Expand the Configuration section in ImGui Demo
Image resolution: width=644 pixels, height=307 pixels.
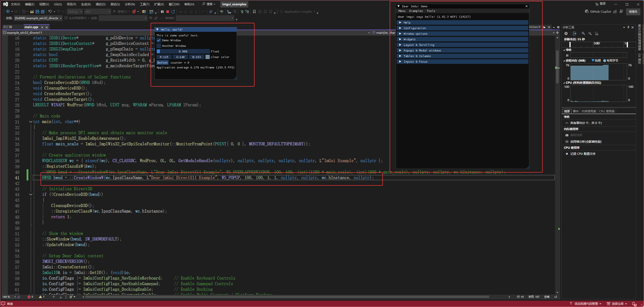[x=462, y=28]
